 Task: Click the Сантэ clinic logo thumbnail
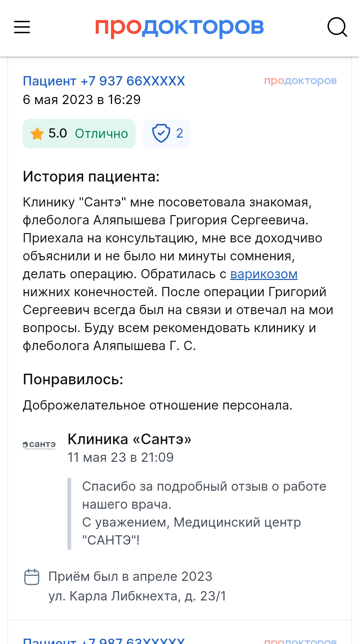(39, 445)
